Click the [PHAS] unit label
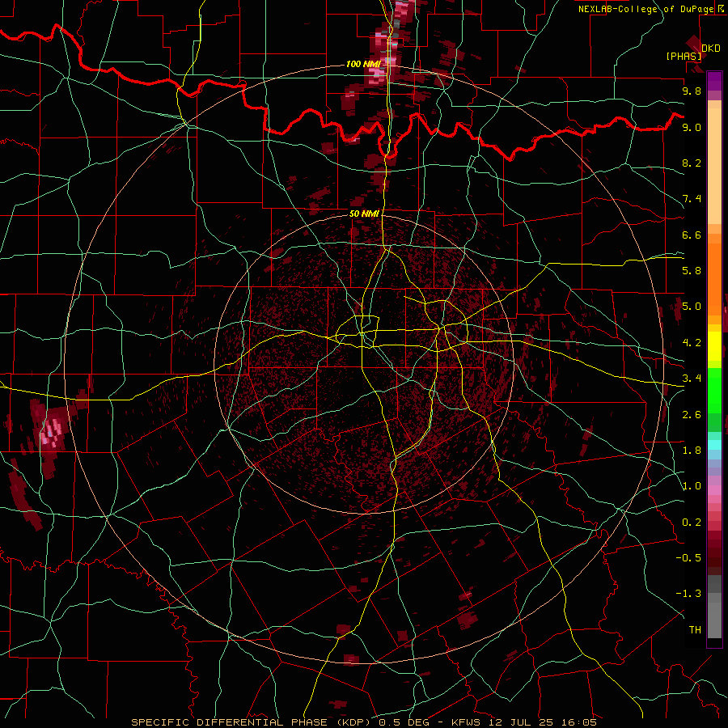This screenshot has width=728, height=728. pyautogui.click(x=684, y=57)
